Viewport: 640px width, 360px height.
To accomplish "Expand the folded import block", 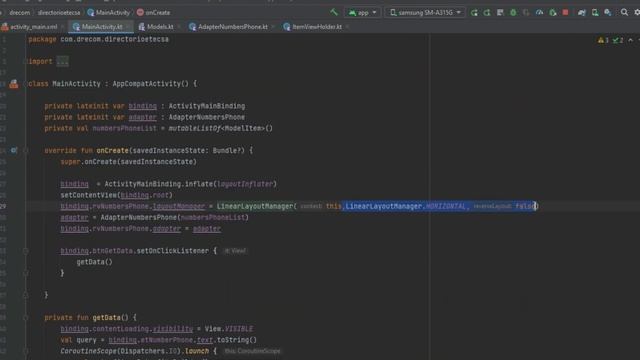I will [62, 61].
